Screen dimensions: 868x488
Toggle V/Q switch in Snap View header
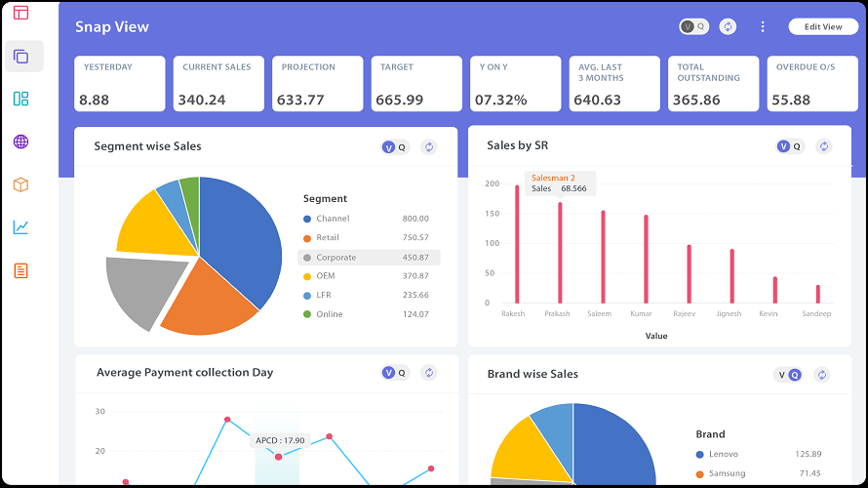[x=694, y=26]
